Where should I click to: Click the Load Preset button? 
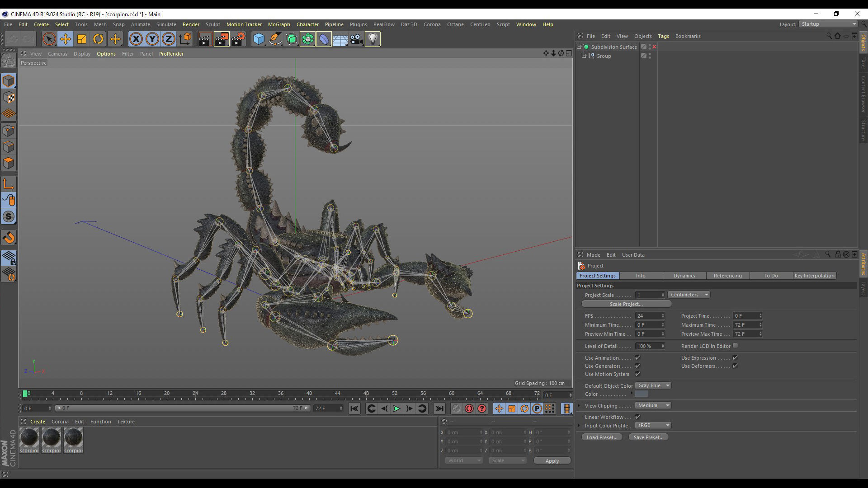point(602,437)
